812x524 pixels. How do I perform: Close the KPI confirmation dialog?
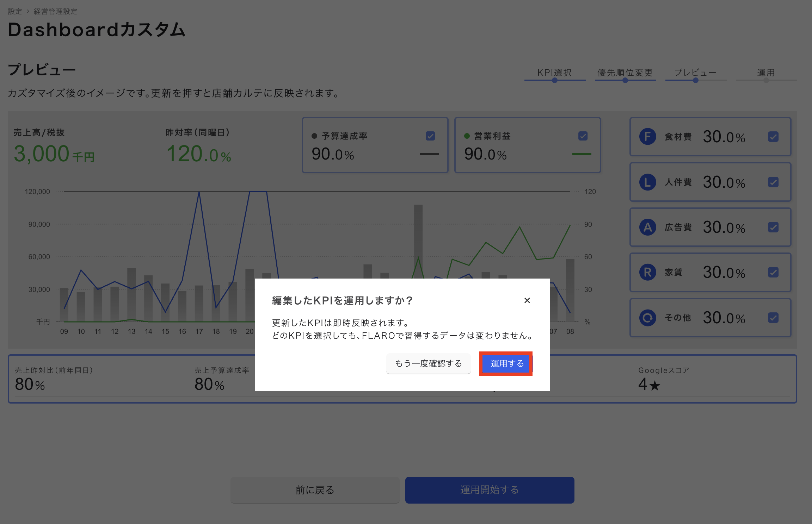click(527, 300)
